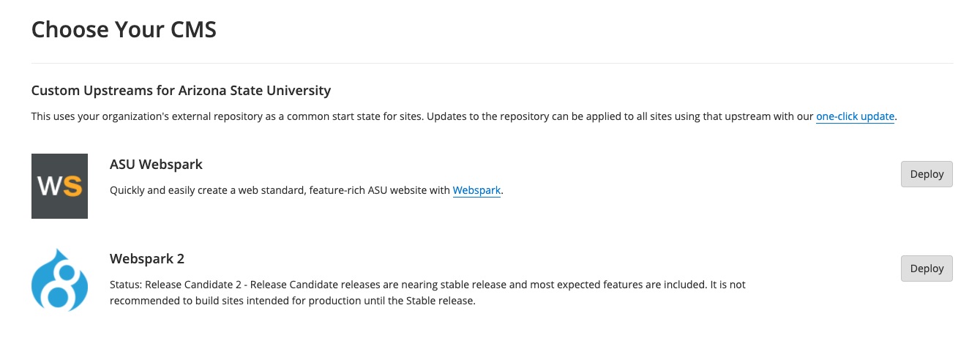
Task: Click the ASU Webspark WS logo
Action: pos(59,186)
